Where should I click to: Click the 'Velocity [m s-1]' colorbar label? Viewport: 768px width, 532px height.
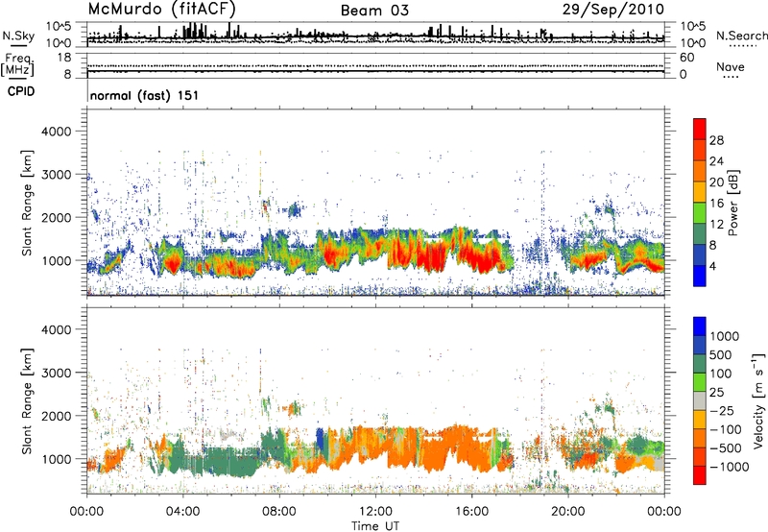pyautogui.click(x=758, y=400)
